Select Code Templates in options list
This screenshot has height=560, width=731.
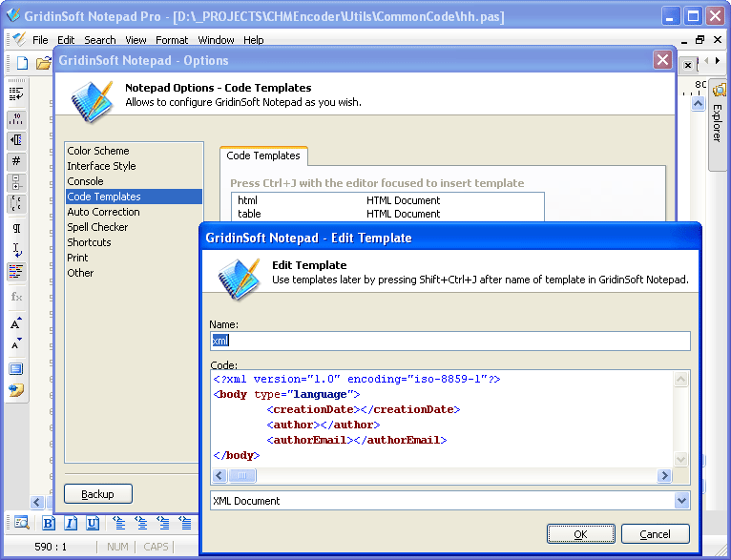tap(134, 197)
